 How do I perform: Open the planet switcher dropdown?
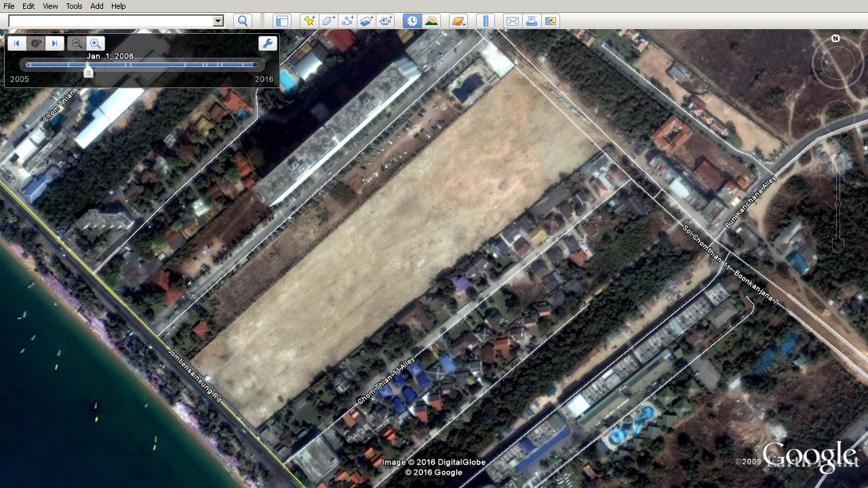(458, 21)
